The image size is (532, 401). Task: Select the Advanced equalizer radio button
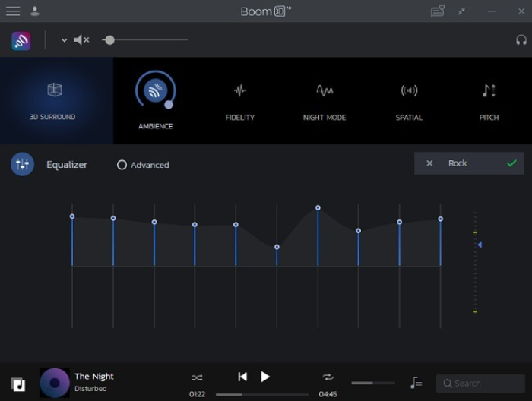tap(122, 165)
